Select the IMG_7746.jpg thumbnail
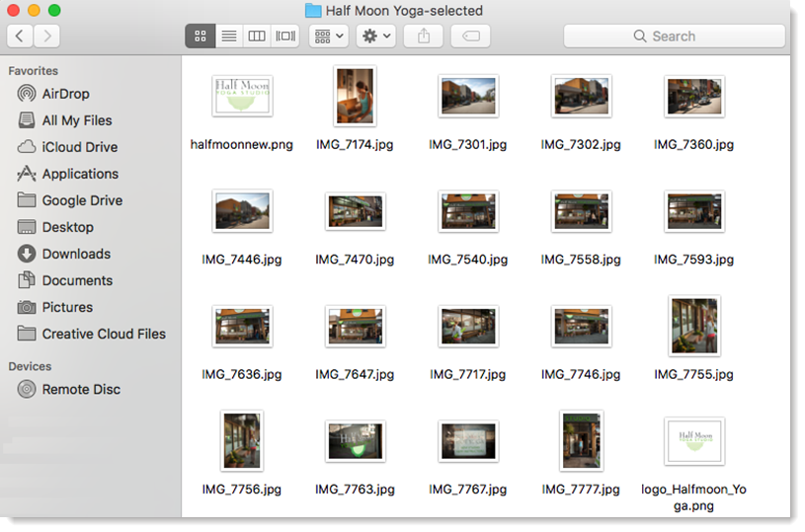Image resolution: width=805 pixels, height=532 pixels. pyautogui.click(x=581, y=326)
